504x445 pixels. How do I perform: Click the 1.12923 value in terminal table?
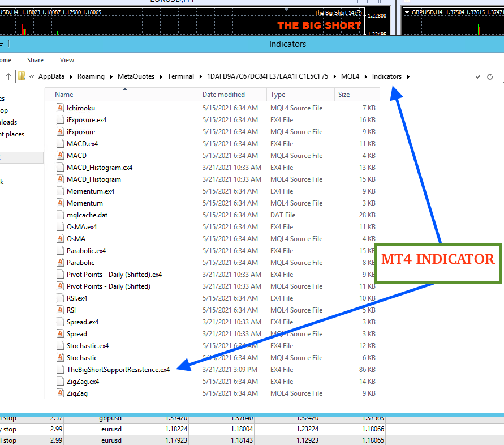tap(307, 440)
